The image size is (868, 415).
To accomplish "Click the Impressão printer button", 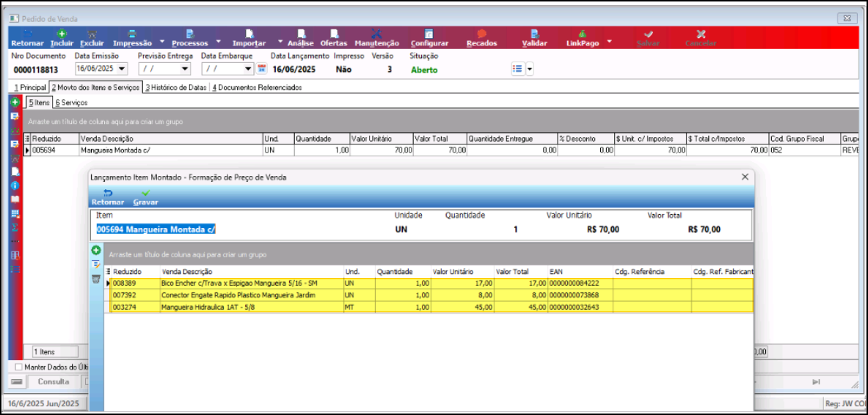I will click(132, 38).
